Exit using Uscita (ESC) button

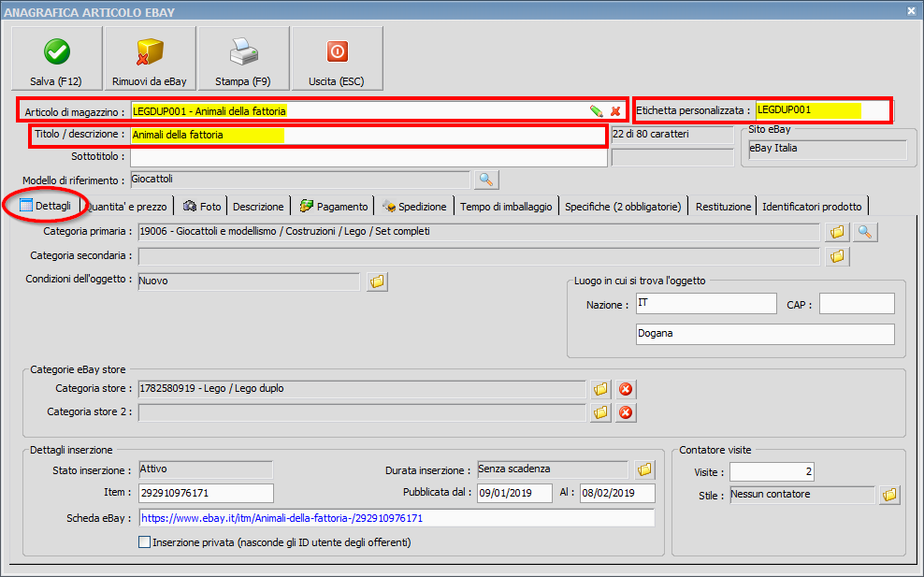point(337,58)
